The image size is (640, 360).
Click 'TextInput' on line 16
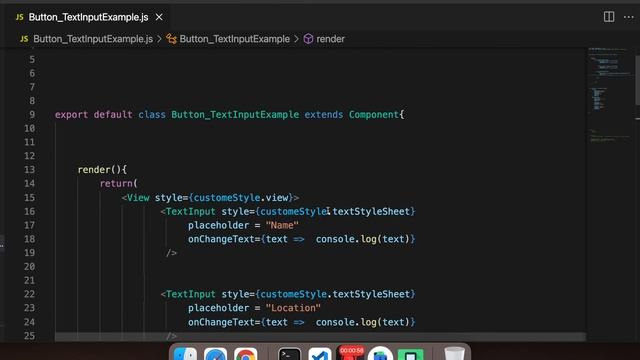pos(191,211)
